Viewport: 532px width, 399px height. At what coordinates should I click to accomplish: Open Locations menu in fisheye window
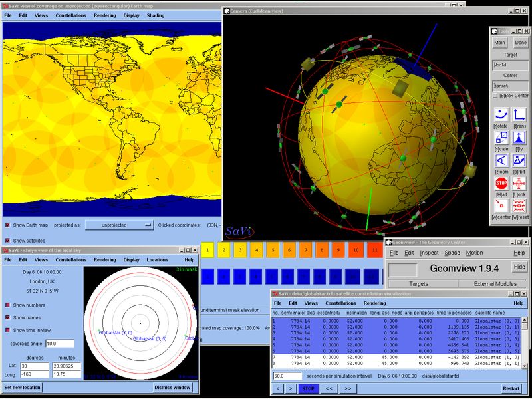click(157, 260)
